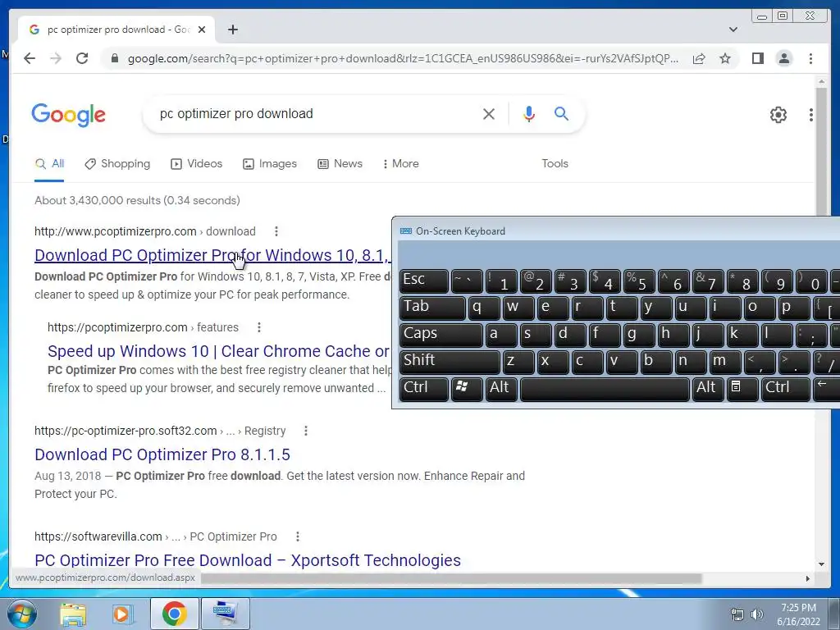This screenshot has height=630, width=840.
Task: Open the network tray icon
Action: (x=737, y=614)
